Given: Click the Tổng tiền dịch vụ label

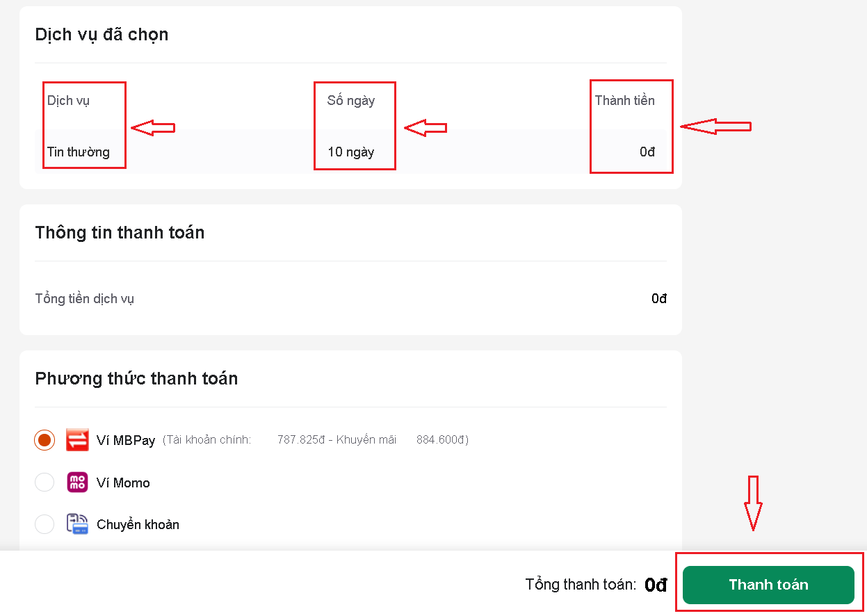Looking at the screenshot, I should pos(85,299).
